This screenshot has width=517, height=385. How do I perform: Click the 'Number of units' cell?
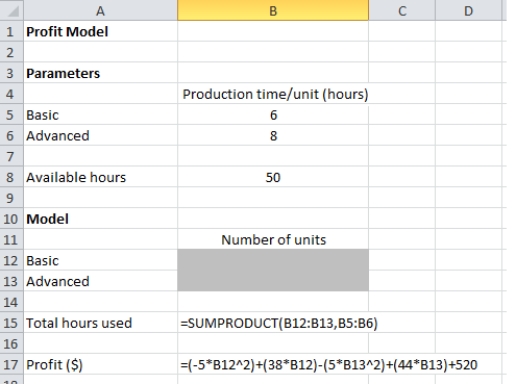pyautogui.click(x=273, y=240)
